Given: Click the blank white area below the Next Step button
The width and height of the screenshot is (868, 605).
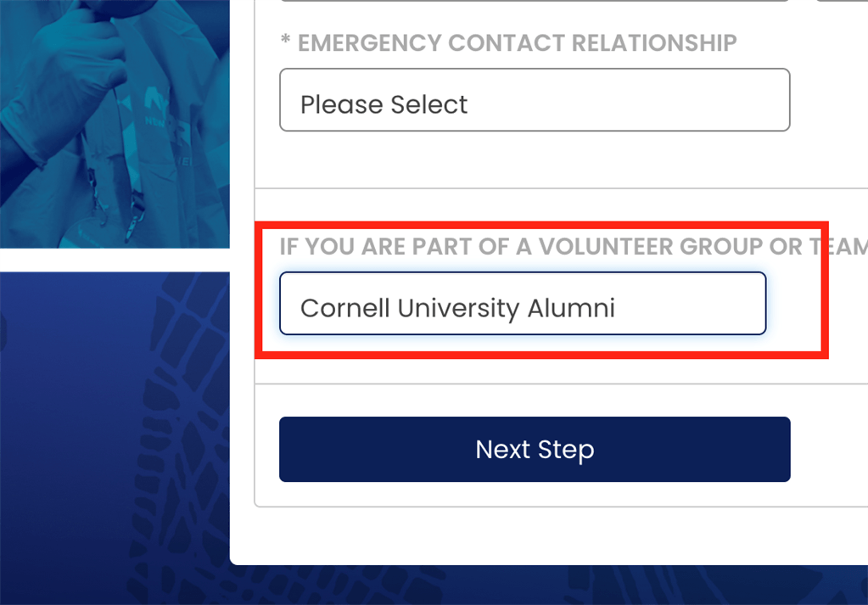Looking at the screenshot, I should click(x=548, y=535).
